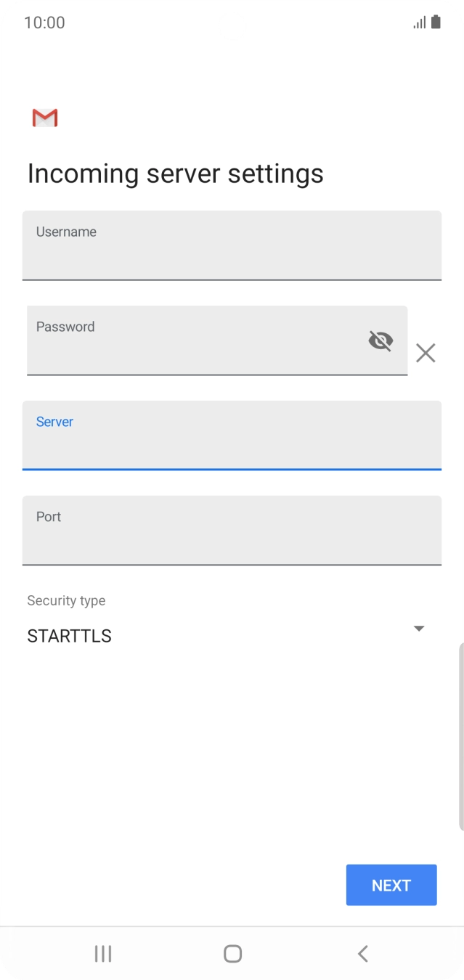Tap the battery status icon
464x980 pixels.
[x=436, y=23]
